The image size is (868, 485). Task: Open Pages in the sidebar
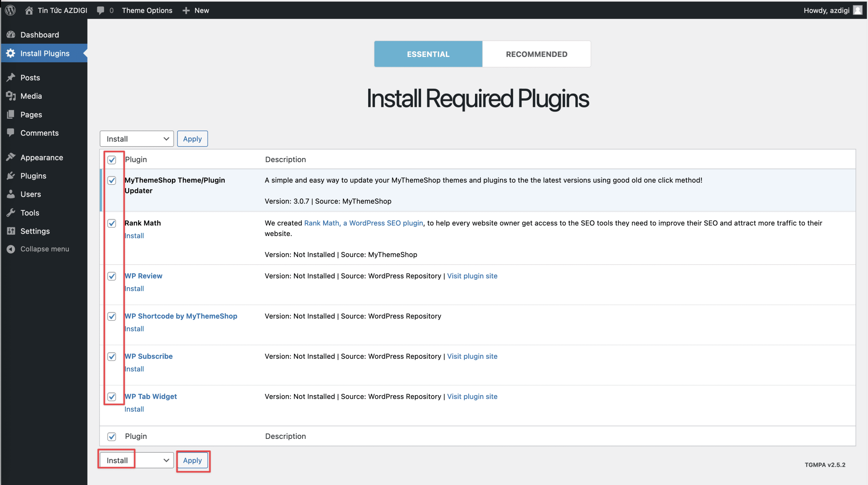point(31,114)
